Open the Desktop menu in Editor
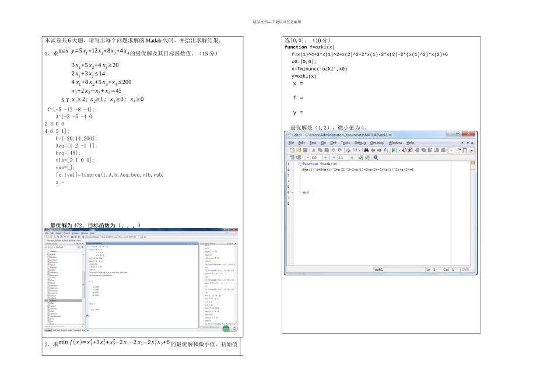554x392 pixels. point(377,142)
